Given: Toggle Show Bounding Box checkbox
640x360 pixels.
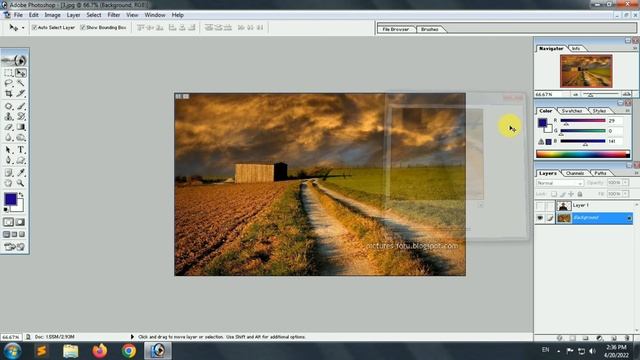Looking at the screenshot, I should point(83,27).
